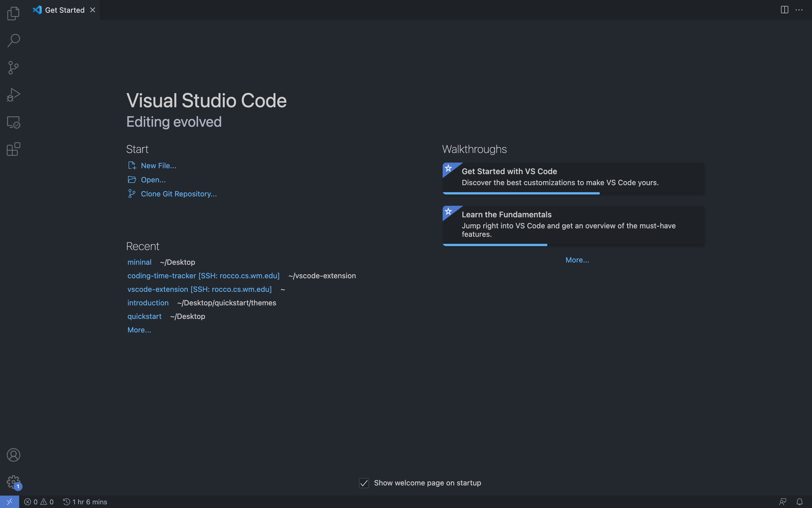Open notifications bell in status bar
This screenshot has height=508, width=812.
800,502
